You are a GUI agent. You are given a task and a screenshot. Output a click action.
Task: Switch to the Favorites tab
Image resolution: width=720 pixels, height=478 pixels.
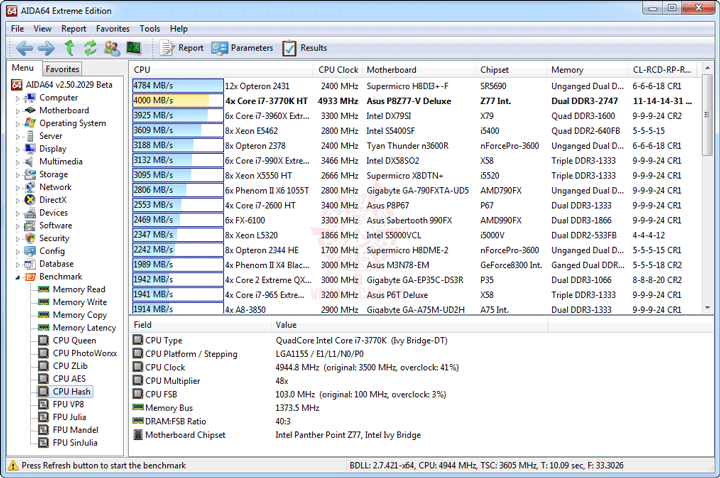pyautogui.click(x=62, y=69)
